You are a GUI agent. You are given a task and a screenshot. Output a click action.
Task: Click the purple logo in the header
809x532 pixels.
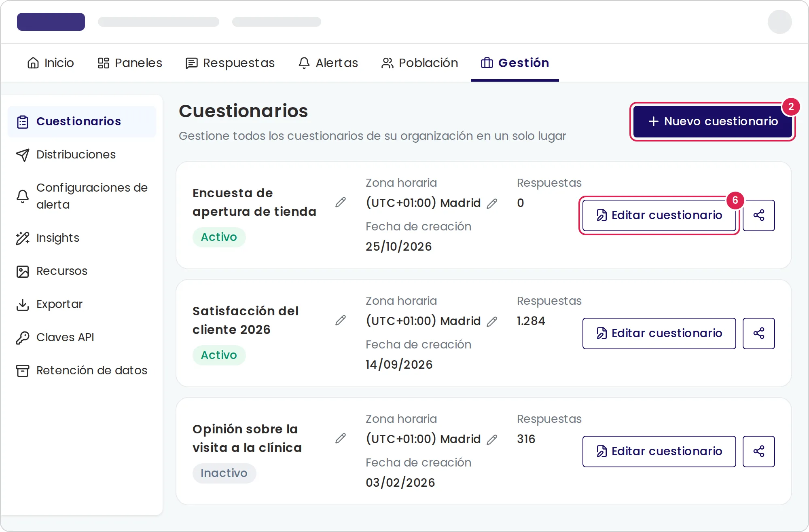click(51, 22)
